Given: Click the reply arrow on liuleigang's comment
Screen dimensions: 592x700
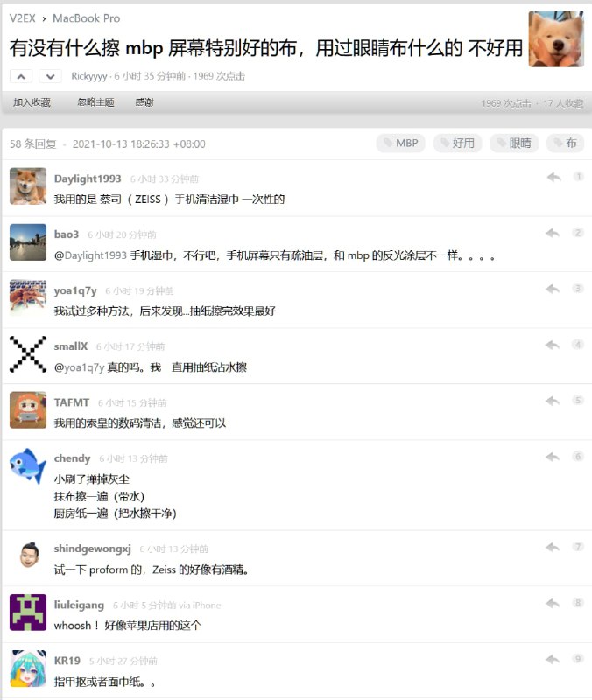Looking at the screenshot, I should pos(553,604).
